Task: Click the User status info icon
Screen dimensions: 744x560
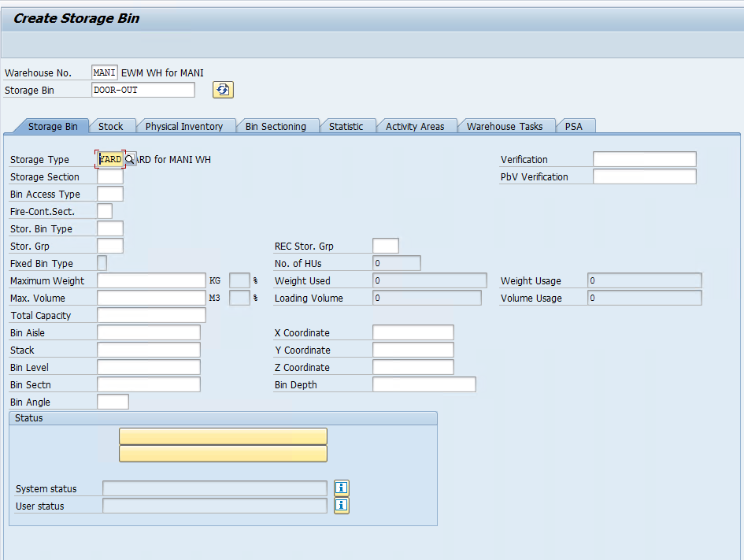Action: click(x=342, y=505)
